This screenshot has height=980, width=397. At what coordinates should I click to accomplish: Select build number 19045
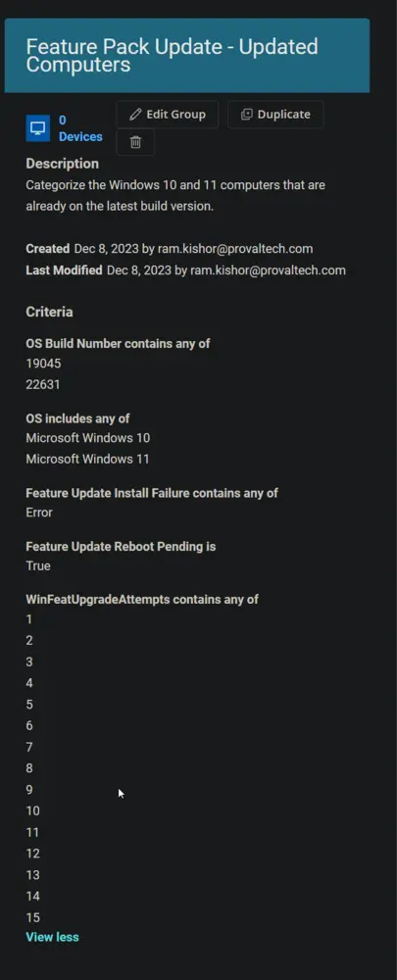pos(44,364)
